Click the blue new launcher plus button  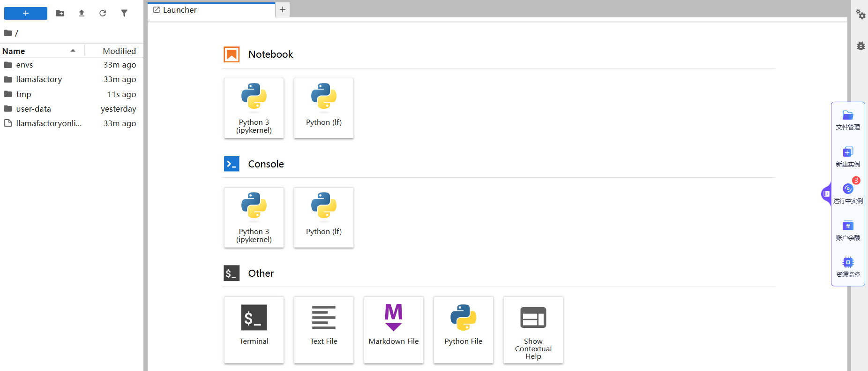(x=26, y=13)
